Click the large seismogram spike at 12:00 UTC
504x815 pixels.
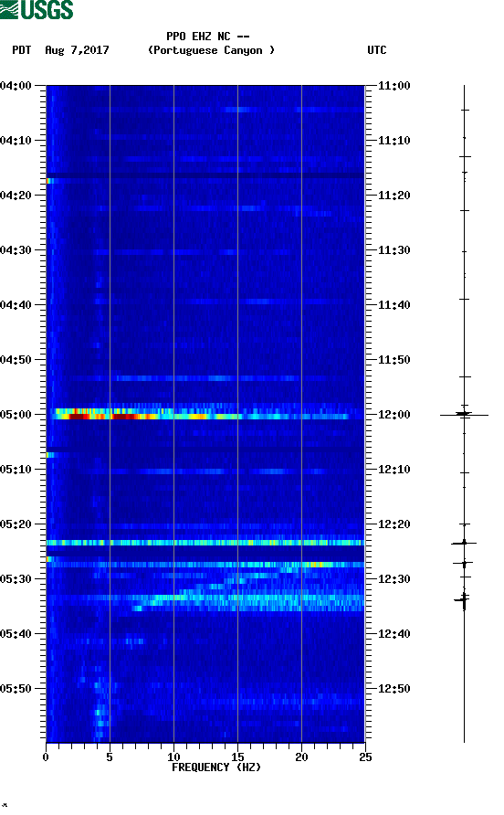click(x=464, y=415)
